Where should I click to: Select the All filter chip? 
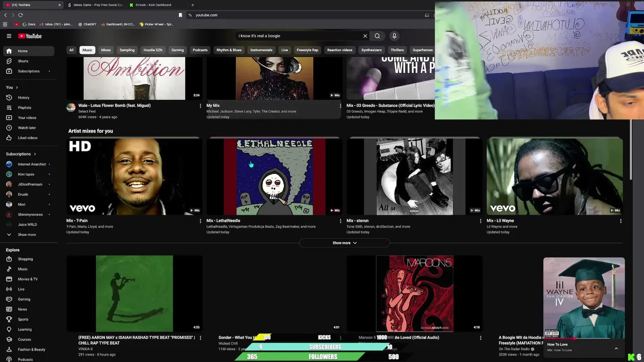click(71, 50)
